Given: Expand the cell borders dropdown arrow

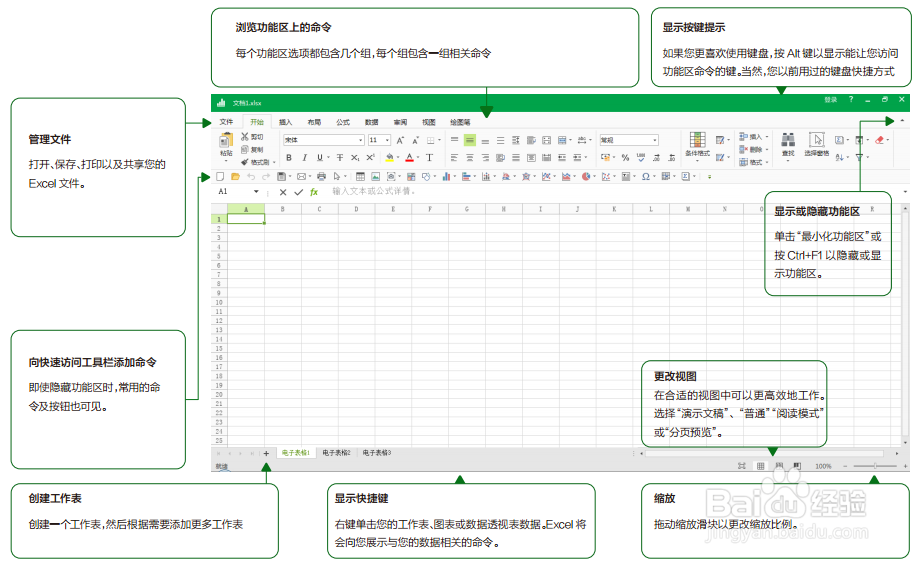Looking at the screenshot, I should 439,140.
